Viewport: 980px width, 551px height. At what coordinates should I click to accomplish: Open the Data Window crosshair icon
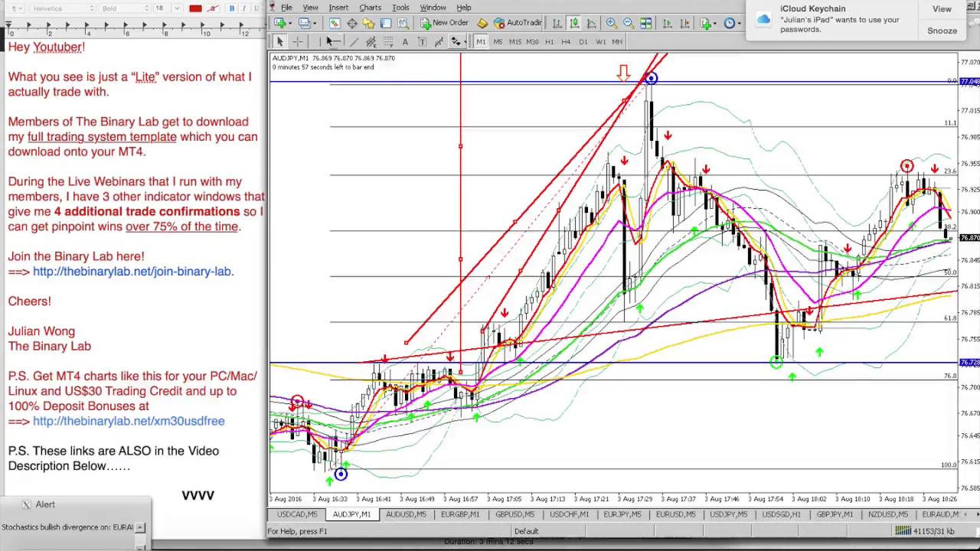[x=351, y=23]
